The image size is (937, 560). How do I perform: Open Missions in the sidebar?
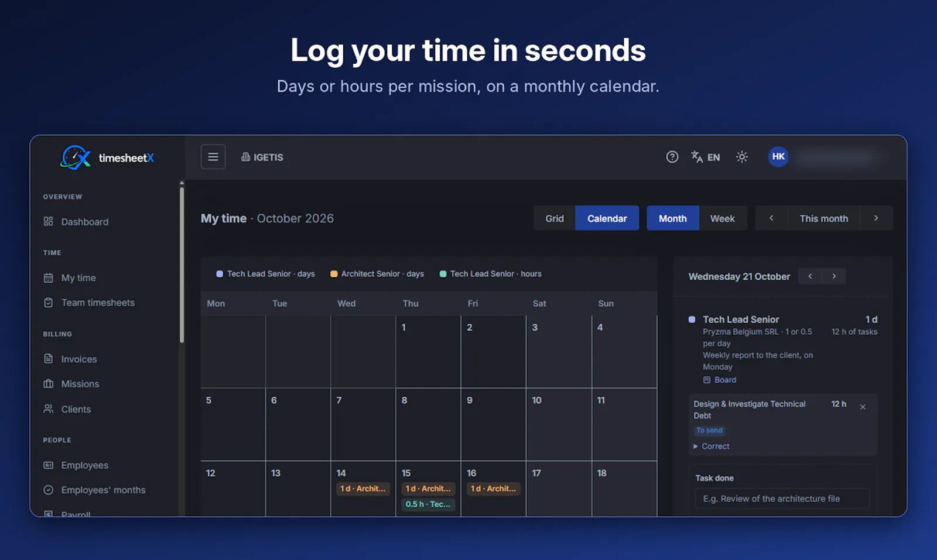pos(71,384)
